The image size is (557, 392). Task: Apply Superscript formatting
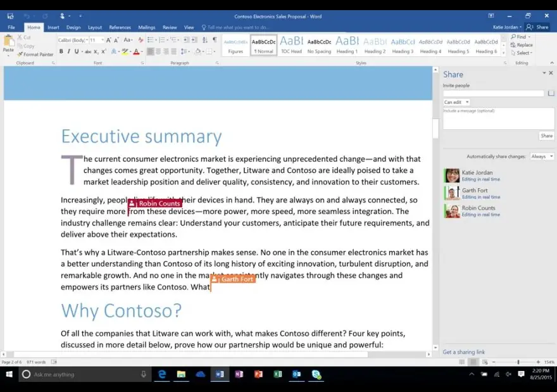point(103,51)
